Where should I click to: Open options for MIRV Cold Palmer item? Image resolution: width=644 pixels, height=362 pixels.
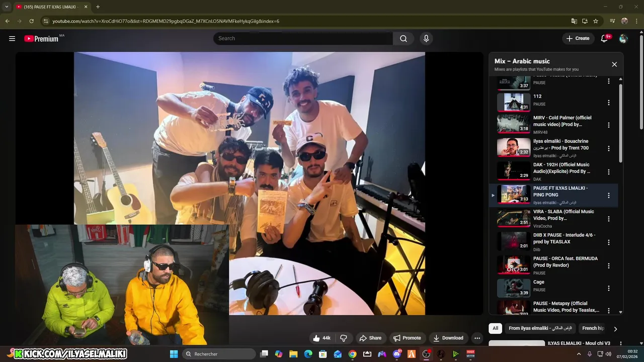click(x=608, y=125)
